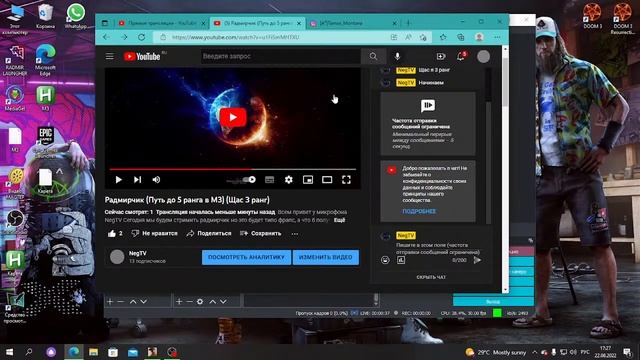Click the red video progress bar
640x360 pixels.
233,169
